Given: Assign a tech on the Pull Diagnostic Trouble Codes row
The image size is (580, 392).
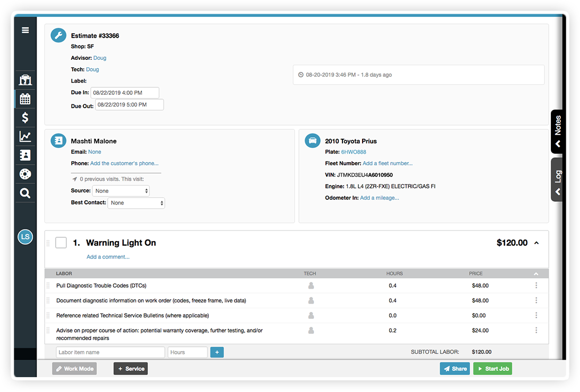Looking at the screenshot, I should 311,286.
